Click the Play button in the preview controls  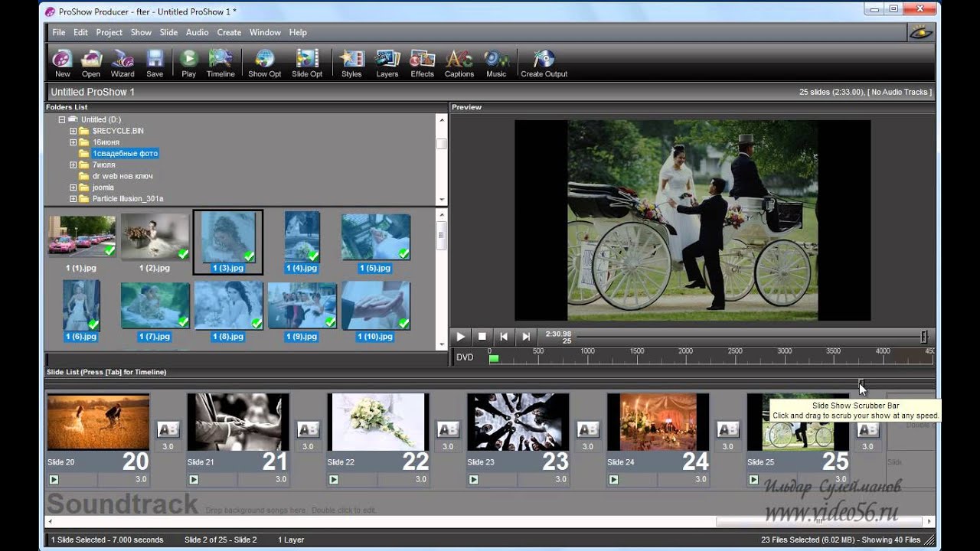point(460,336)
